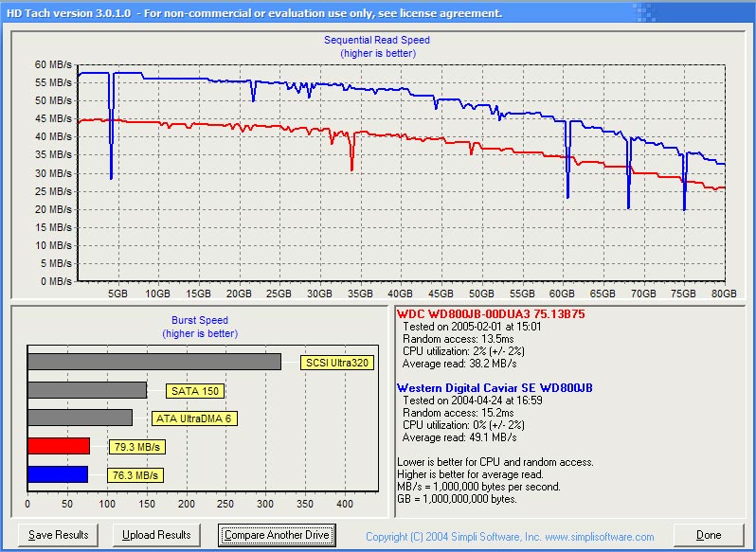
Task: Click the 30 MB/s y-axis label
Action: (x=53, y=173)
